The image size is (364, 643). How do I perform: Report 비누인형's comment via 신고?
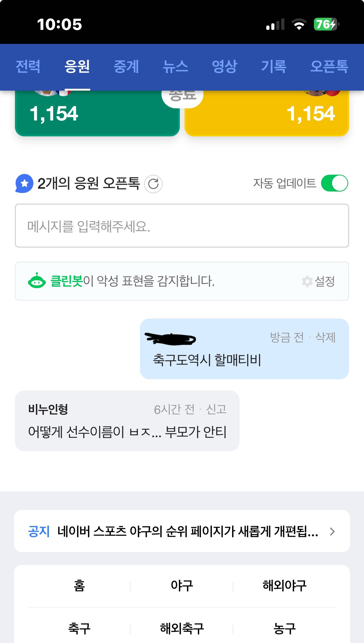point(216,409)
